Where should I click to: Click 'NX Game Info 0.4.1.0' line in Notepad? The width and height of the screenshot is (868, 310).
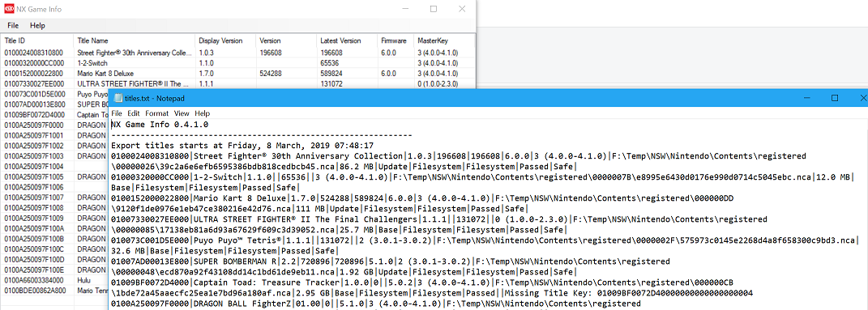[160, 125]
